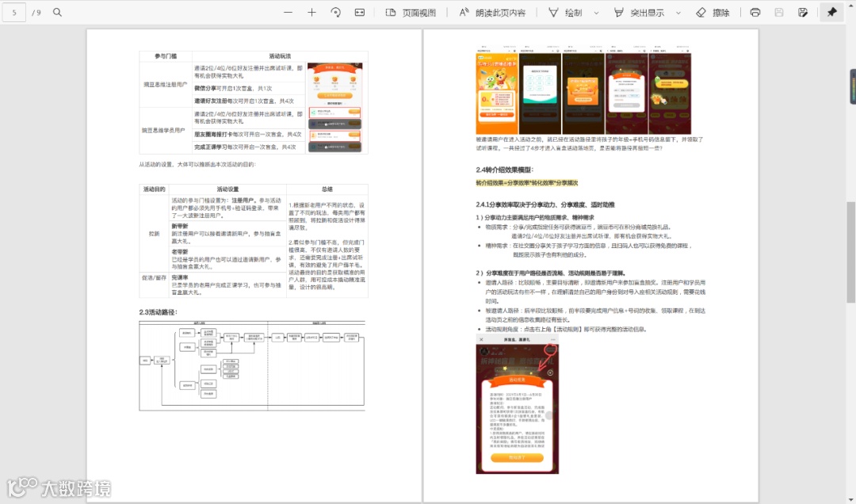
Task: Click the 2.3活动路径 flowchart diagram
Action: [252, 365]
